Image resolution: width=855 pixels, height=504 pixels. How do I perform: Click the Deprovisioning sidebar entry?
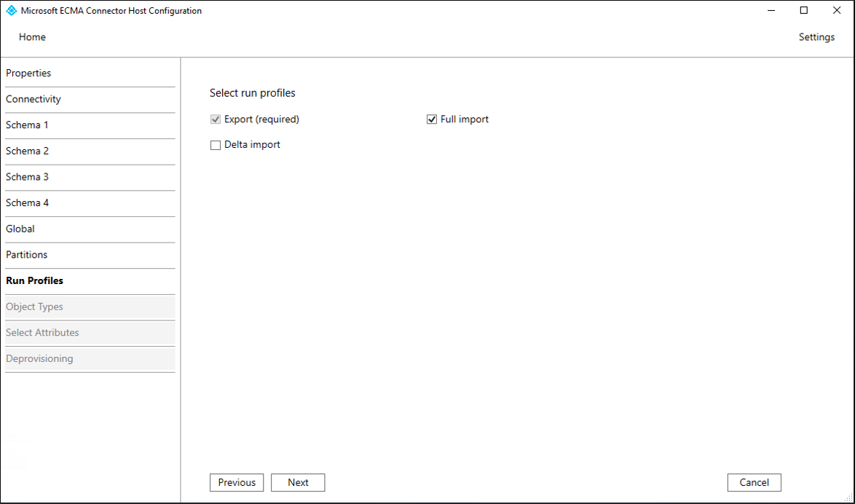[39, 358]
